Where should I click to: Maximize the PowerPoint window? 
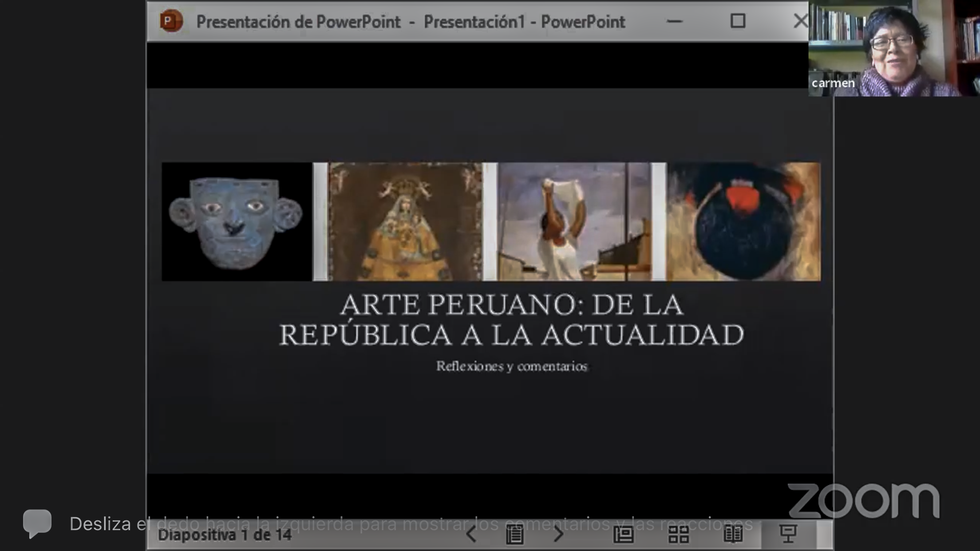[x=738, y=21]
